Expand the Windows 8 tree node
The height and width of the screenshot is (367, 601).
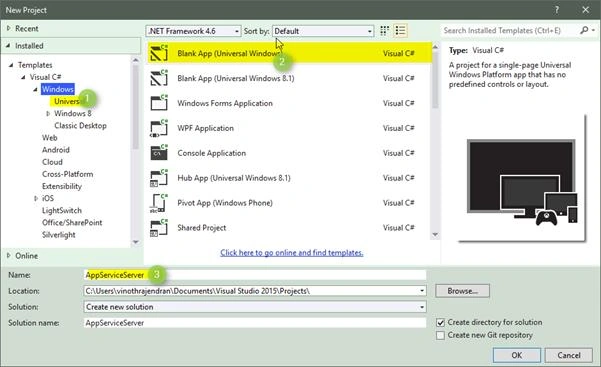click(48, 114)
